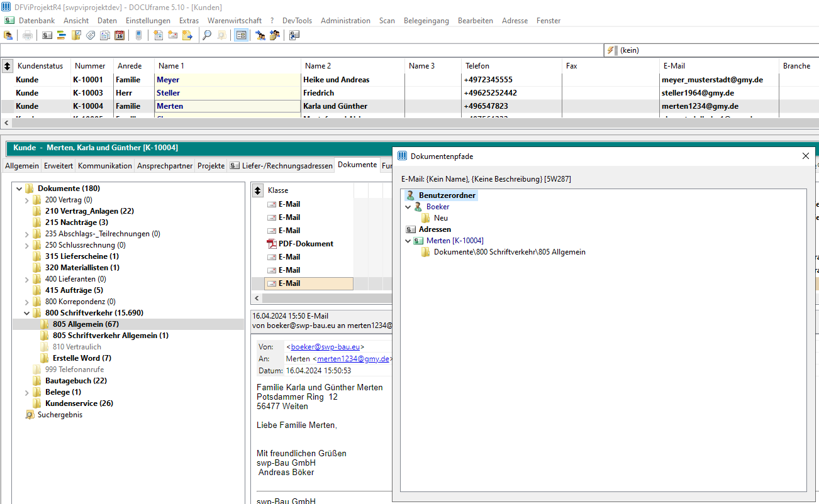Click the sort arrows icon beside Klasse
Image resolution: width=819 pixels, height=504 pixels.
[257, 190]
